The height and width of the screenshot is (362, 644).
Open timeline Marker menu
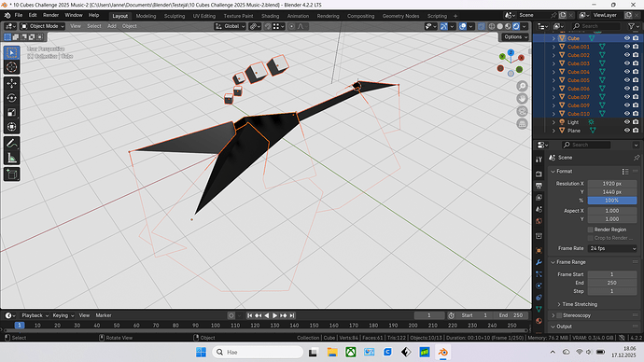(104, 315)
